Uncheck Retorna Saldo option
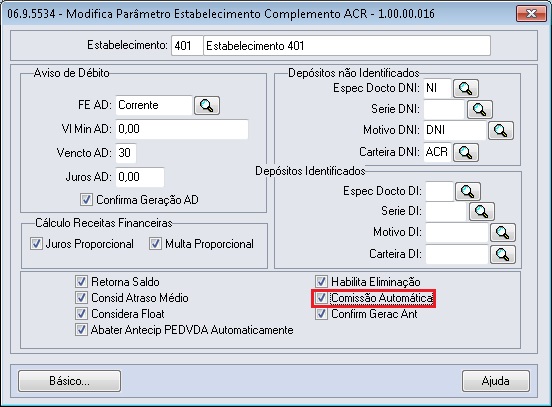 point(81,282)
